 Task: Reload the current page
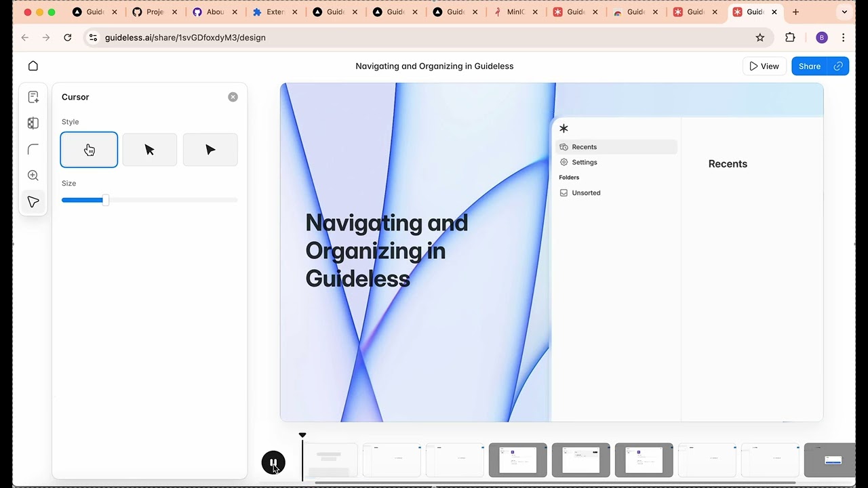(x=68, y=37)
